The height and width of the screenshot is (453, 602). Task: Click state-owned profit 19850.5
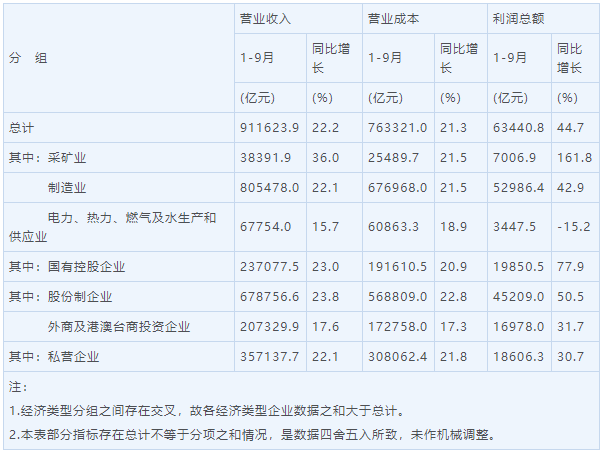pyautogui.click(x=519, y=266)
